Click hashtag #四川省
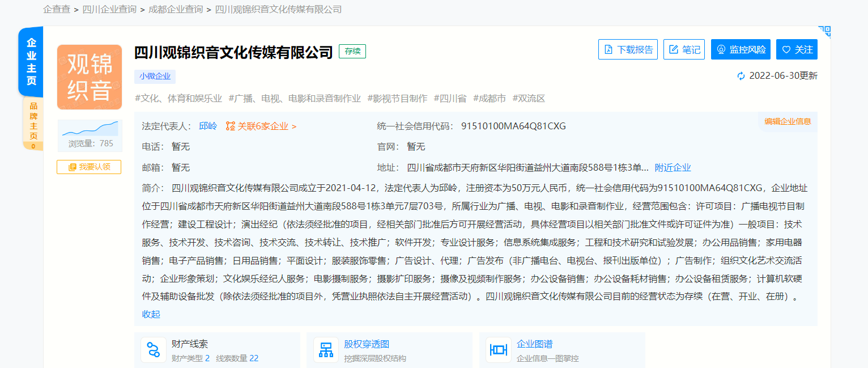Image resolution: width=868 pixels, height=368 pixels. coord(450,99)
